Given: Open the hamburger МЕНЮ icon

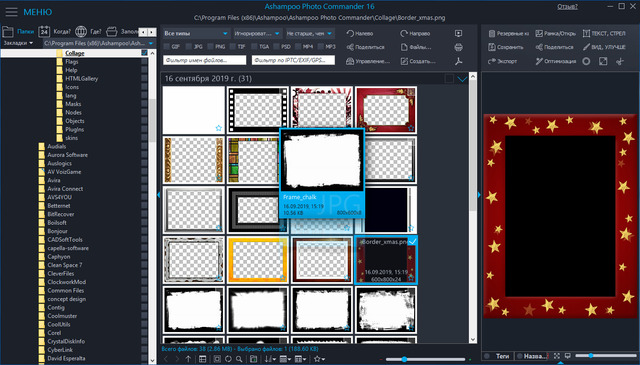Looking at the screenshot, I should (11, 12).
